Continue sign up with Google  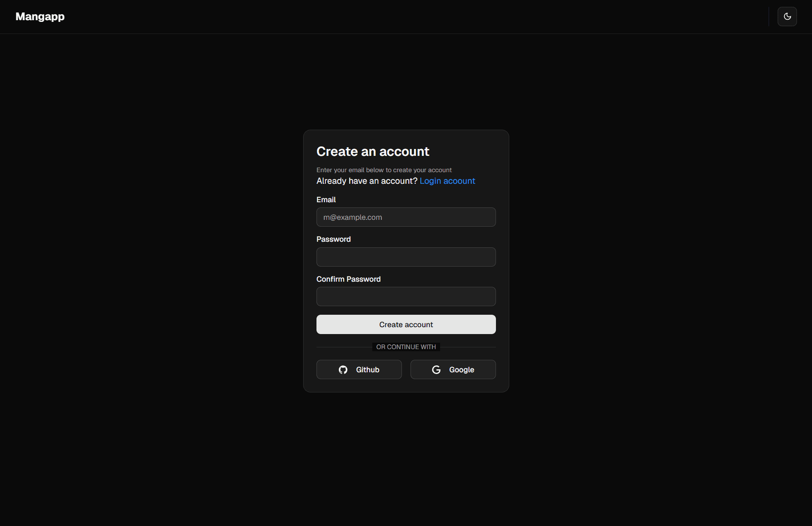(453, 369)
